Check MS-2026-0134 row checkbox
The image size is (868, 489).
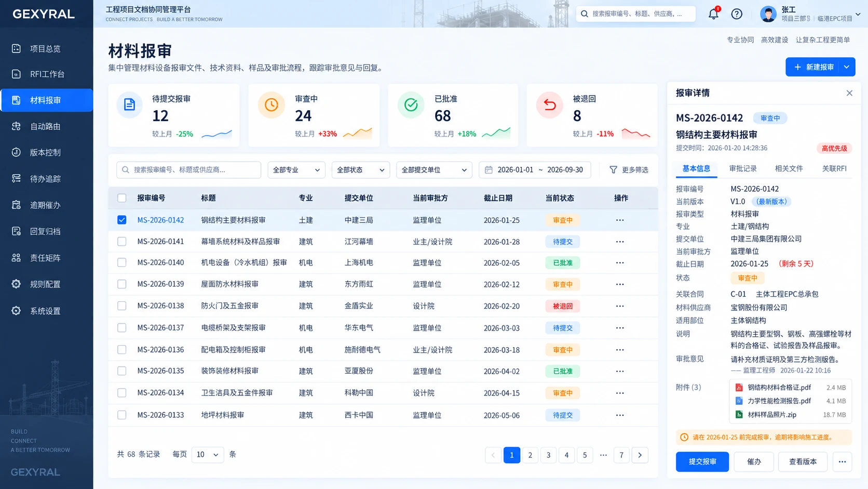121,393
